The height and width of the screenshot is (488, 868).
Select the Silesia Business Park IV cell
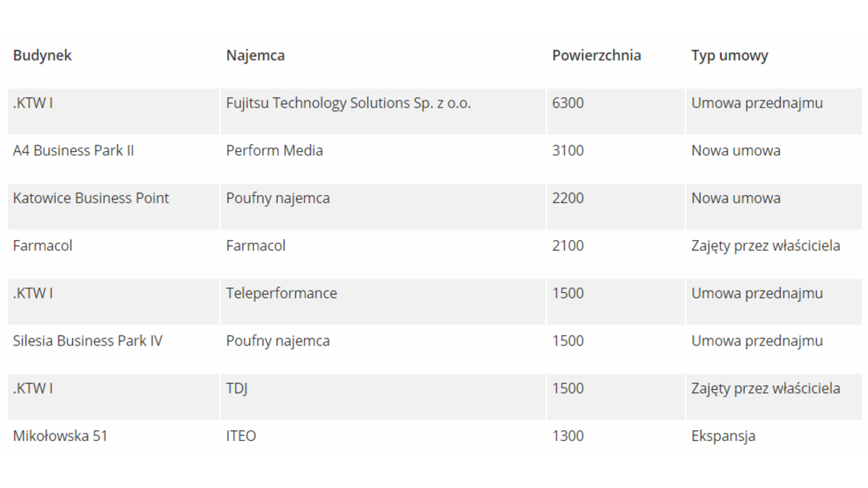(88, 341)
